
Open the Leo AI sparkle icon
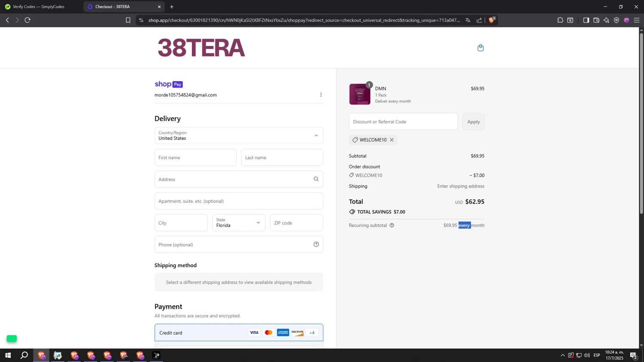coord(606,20)
